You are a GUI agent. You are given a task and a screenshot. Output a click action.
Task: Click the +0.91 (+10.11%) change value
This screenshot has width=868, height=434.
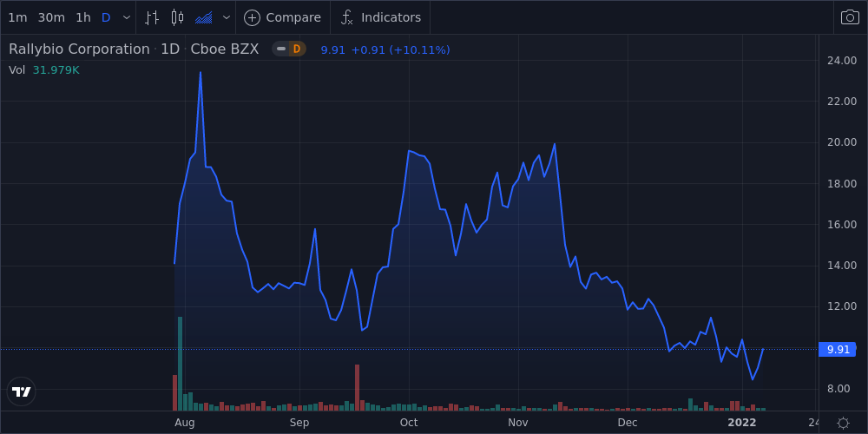pyautogui.click(x=401, y=49)
